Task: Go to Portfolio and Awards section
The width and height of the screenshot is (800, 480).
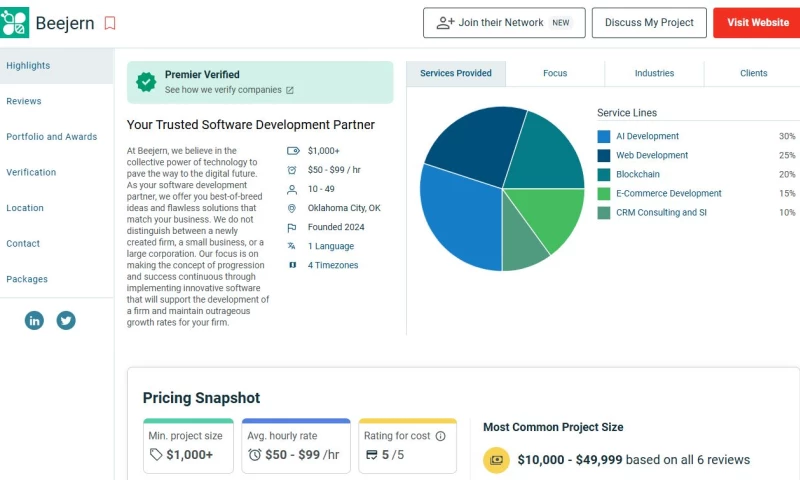Action: [52, 137]
